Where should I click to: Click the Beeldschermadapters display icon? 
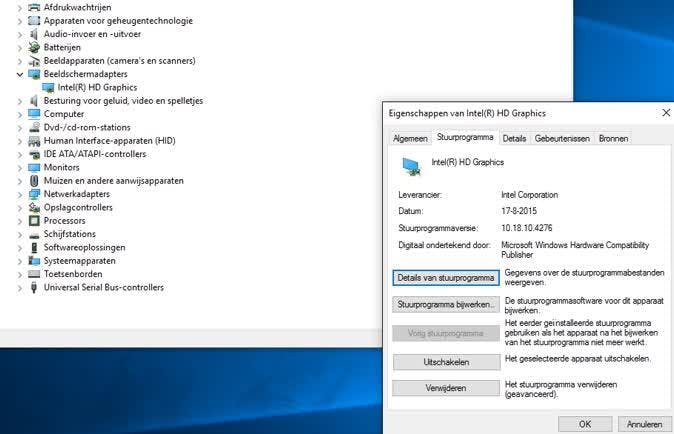(34, 74)
